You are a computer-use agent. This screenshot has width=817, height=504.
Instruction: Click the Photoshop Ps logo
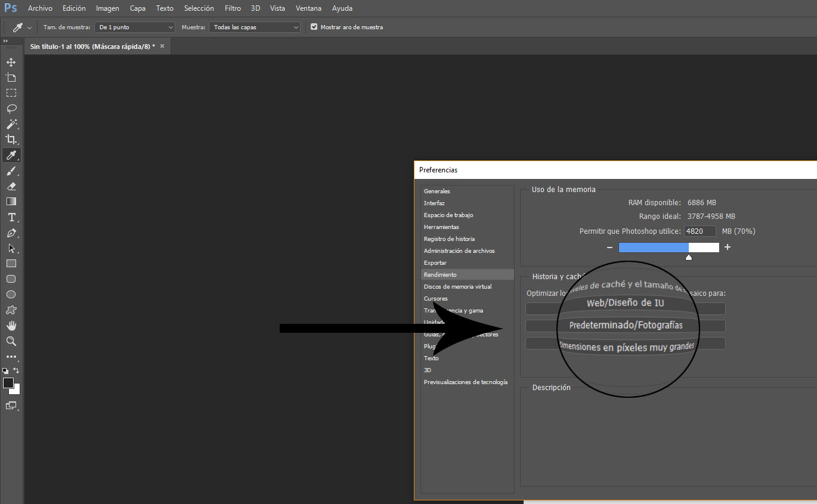pyautogui.click(x=10, y=8)
